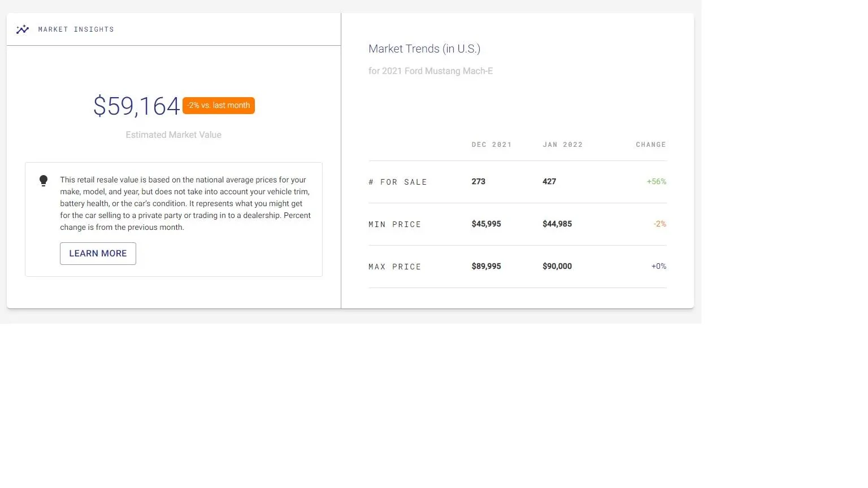The image size is (868, 488).
Task: Click the 2021 Ford Mustang Mach-E subtitle
Action: (431, 71)
